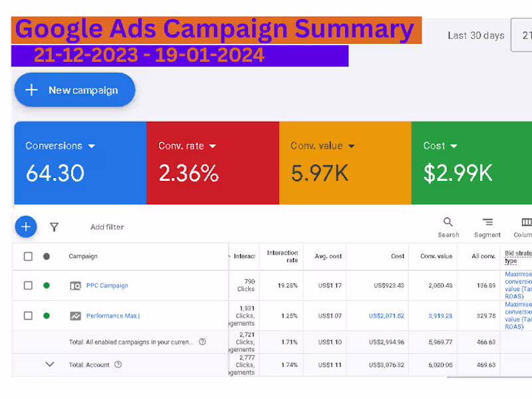Open the Performance Max bid strategy link
Viewport: 532px width, 399px height.
518,315
